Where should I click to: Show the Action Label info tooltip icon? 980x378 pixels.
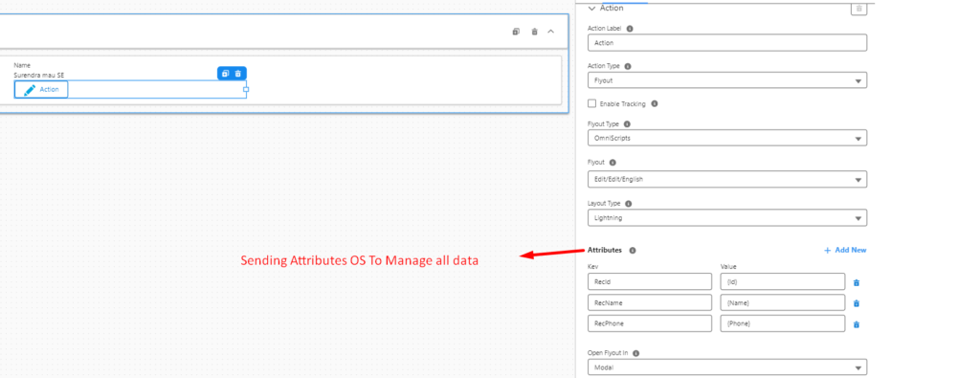tap(630, 29)
